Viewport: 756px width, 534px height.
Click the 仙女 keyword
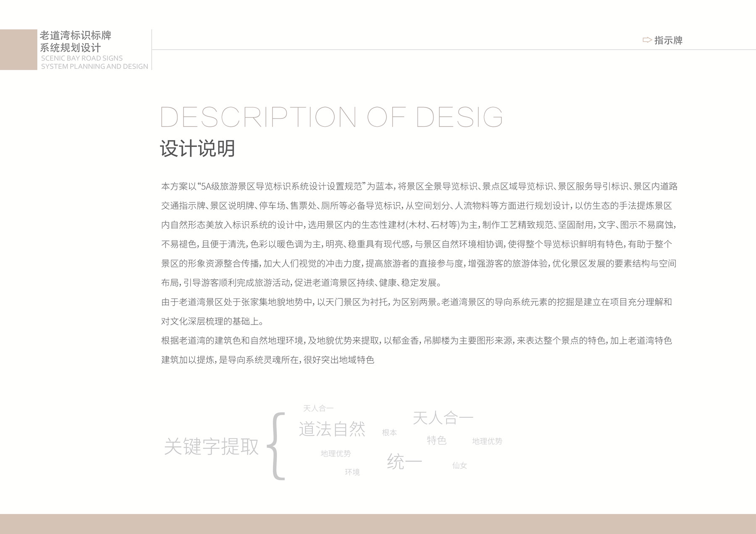click(x=459, y=466)
